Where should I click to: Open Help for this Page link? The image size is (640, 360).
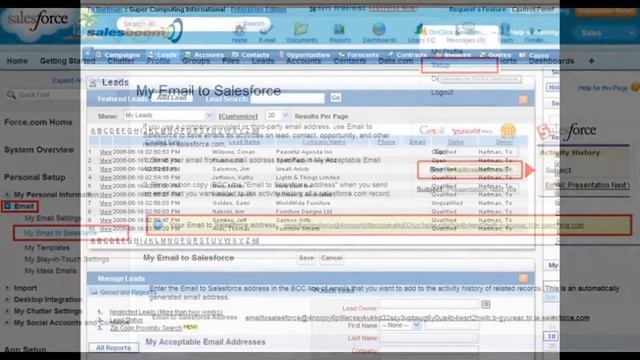tap(603, 88)
